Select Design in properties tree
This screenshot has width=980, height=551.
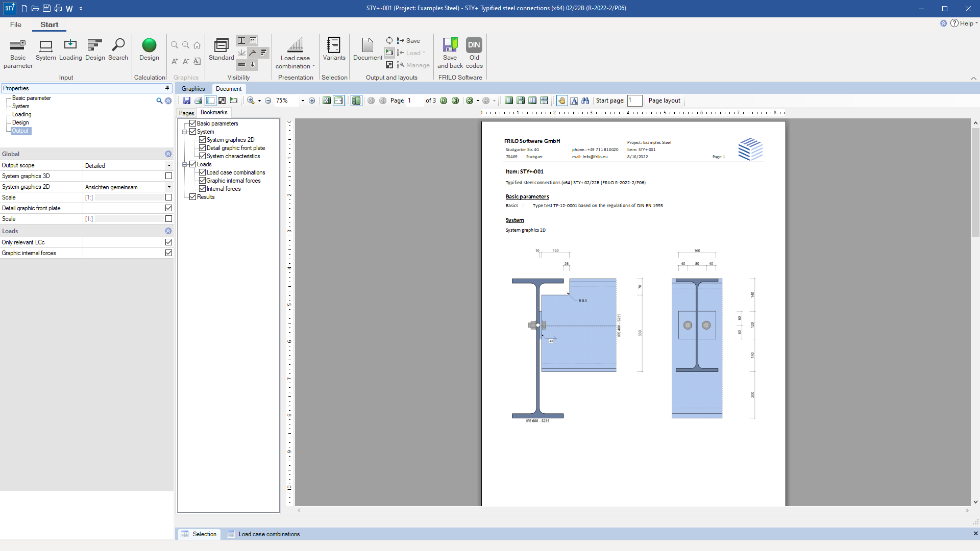pos(20,123)
